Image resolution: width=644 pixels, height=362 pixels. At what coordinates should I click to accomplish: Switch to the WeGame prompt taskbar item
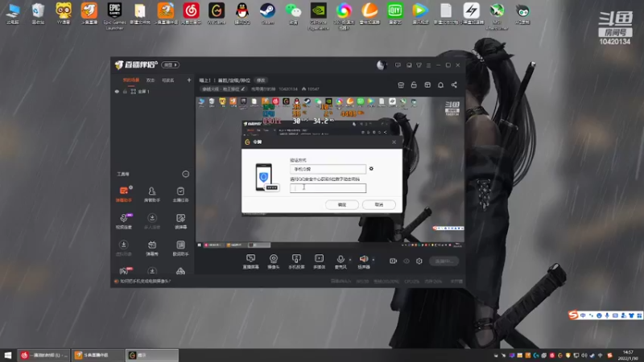click(x=152, y=355)
